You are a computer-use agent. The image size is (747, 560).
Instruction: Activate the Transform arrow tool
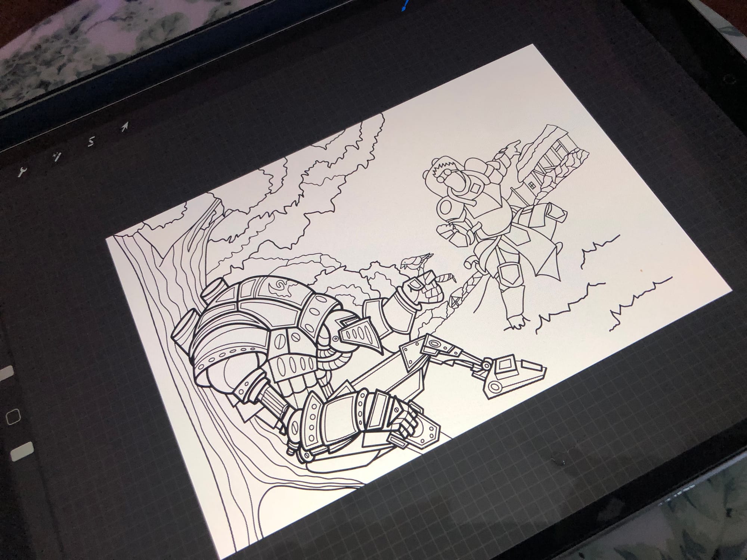tap(124, 127)
